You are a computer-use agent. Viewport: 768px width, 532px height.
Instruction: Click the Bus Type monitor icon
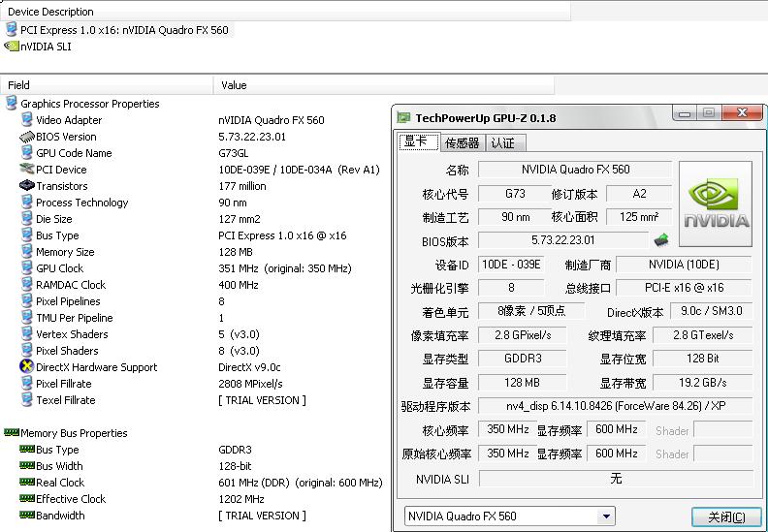(26, 235)
